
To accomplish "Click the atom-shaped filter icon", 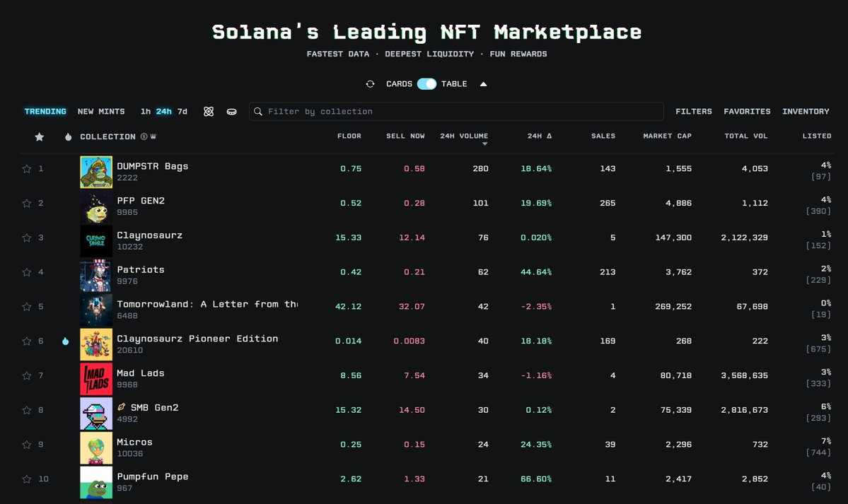I will click(209, 112).
